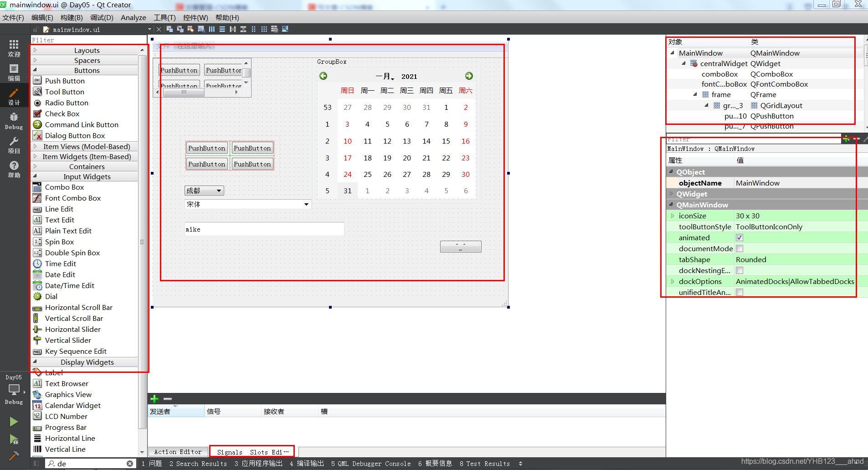Viewport: 868px width, 470px height.
Task: Apply Lay Out Vertically from toolbar
Action: tap(222, 29)
